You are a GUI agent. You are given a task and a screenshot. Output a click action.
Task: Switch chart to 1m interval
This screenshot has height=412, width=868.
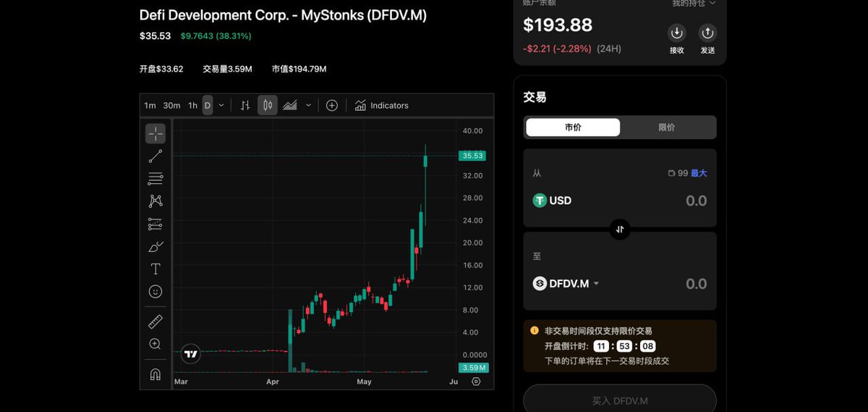(150, 106)
